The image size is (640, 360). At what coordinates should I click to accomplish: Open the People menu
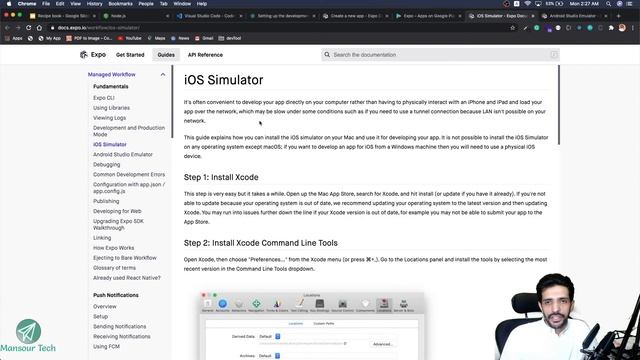coord(146,4)
